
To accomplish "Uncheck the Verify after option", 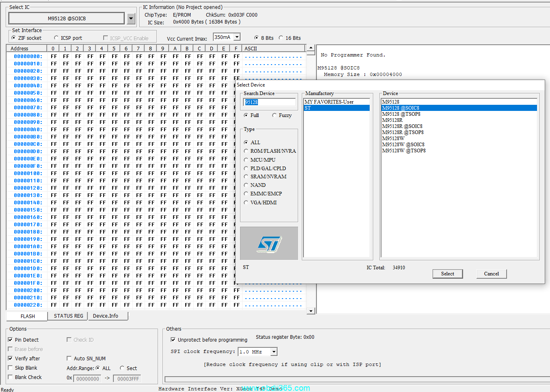I will click(x=11, y=359).
